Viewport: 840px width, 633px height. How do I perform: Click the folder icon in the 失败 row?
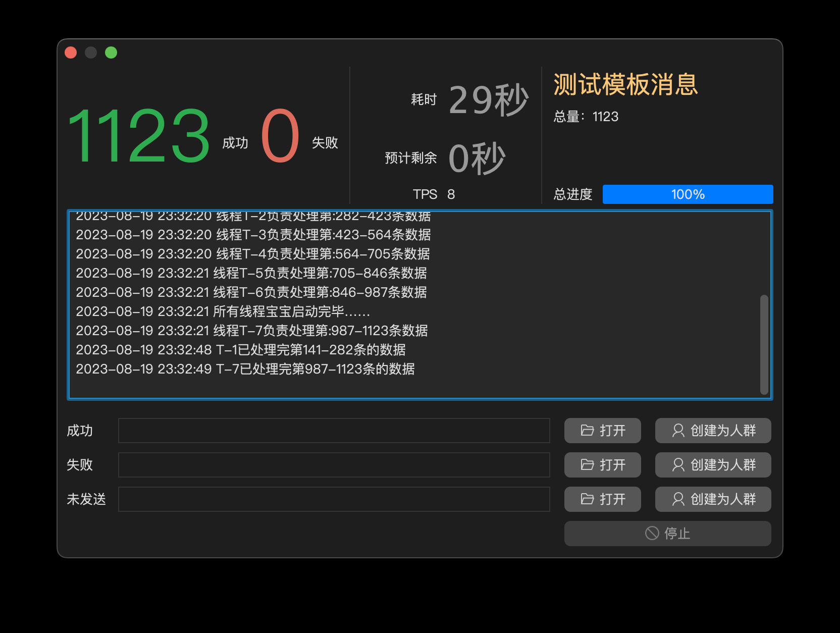click(587, 465)
